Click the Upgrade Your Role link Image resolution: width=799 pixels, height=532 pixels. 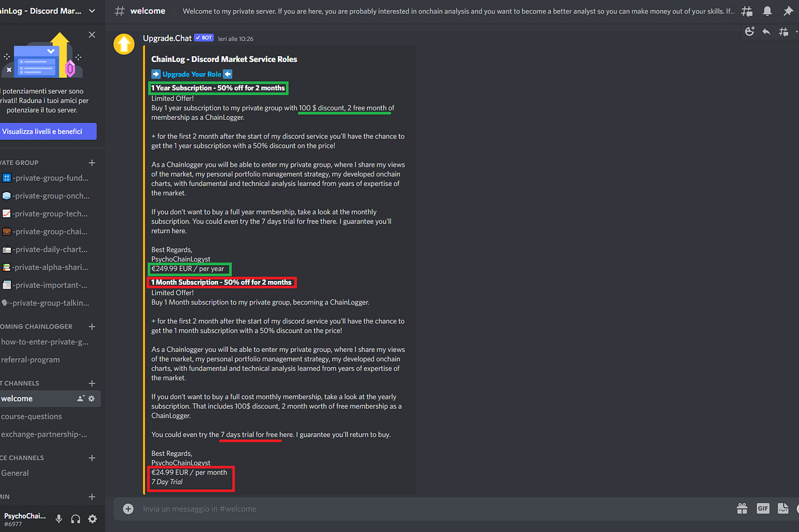click(x=192, y=74)
